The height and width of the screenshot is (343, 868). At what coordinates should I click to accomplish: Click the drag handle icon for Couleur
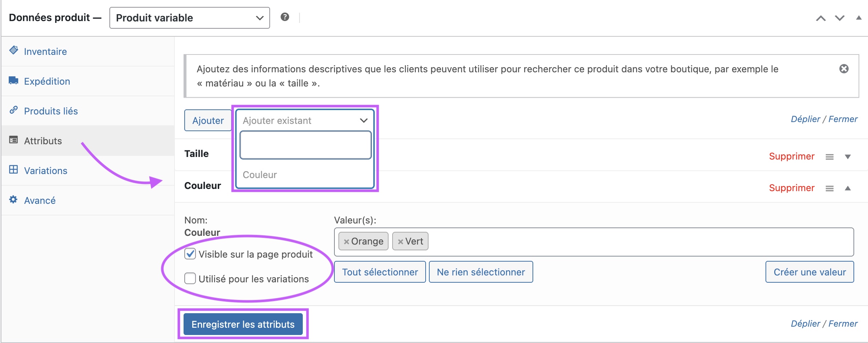[x=829, y=189]
